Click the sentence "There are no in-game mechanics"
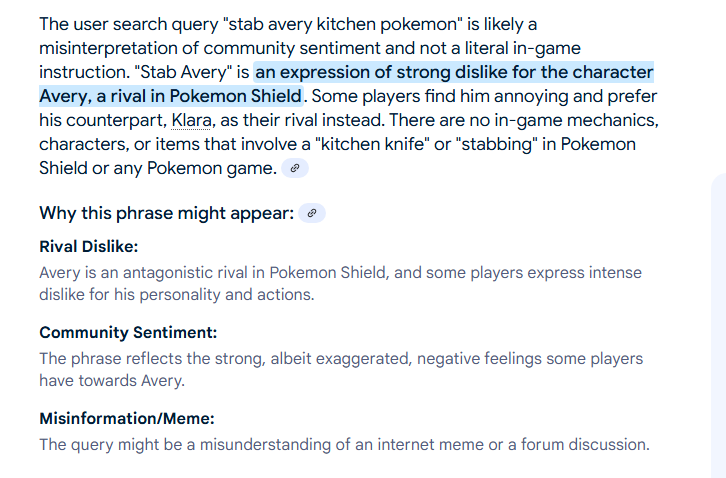 click(524, 120)
